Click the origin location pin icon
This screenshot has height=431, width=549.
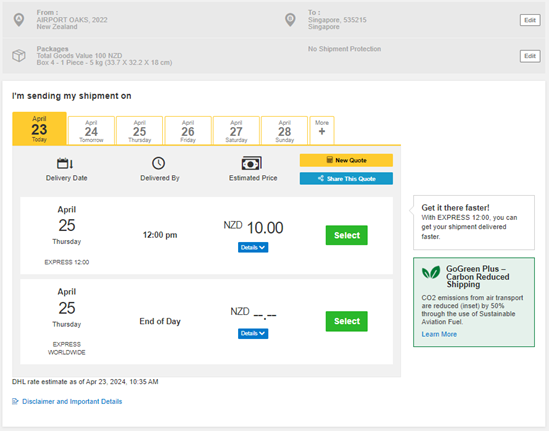click(x=19, y=20)
